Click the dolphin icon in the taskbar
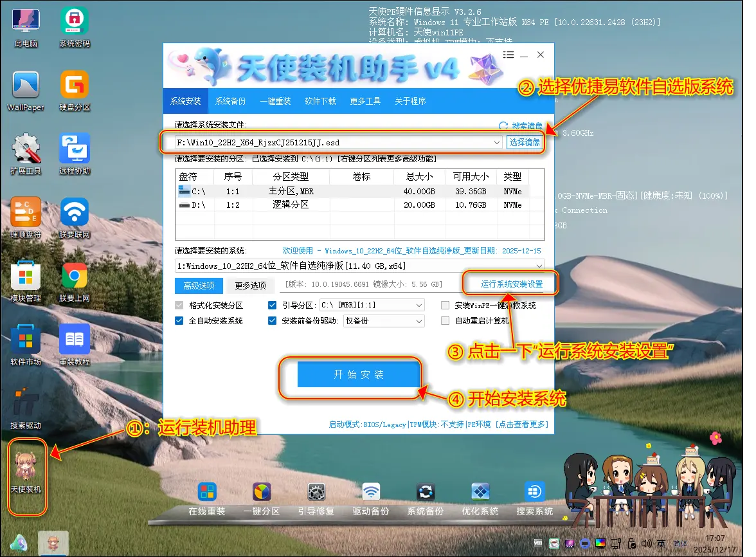The width and height of the screenshot is (756, 557). [19, 544]
